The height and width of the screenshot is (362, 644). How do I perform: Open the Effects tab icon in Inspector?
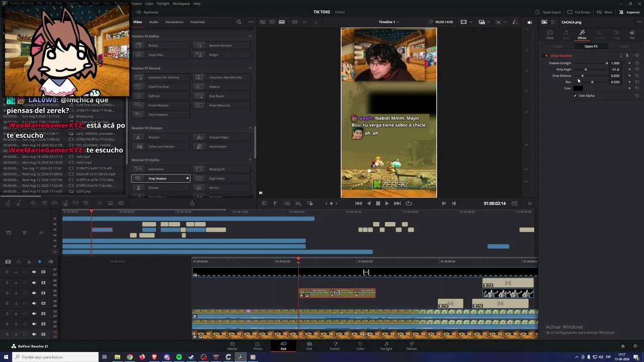coord(582,34)
